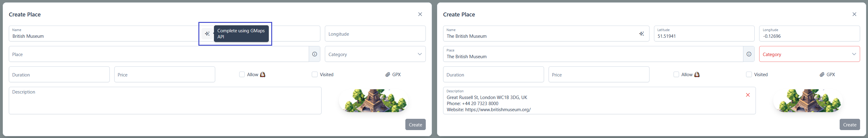Viewport: 868px width, 138px height.
Task: Check Visited in the form showing latitude 51.51941
Action: (x=749, y=74)
